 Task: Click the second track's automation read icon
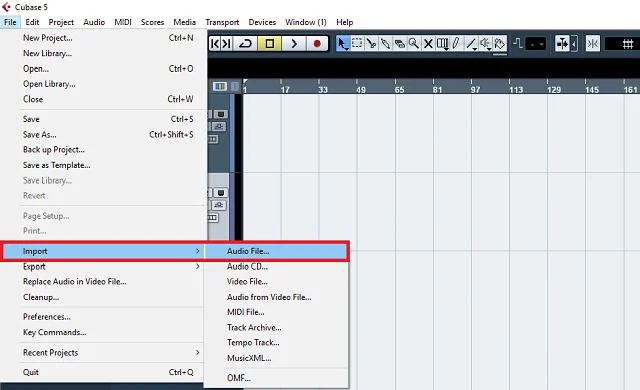coord(219,205)
